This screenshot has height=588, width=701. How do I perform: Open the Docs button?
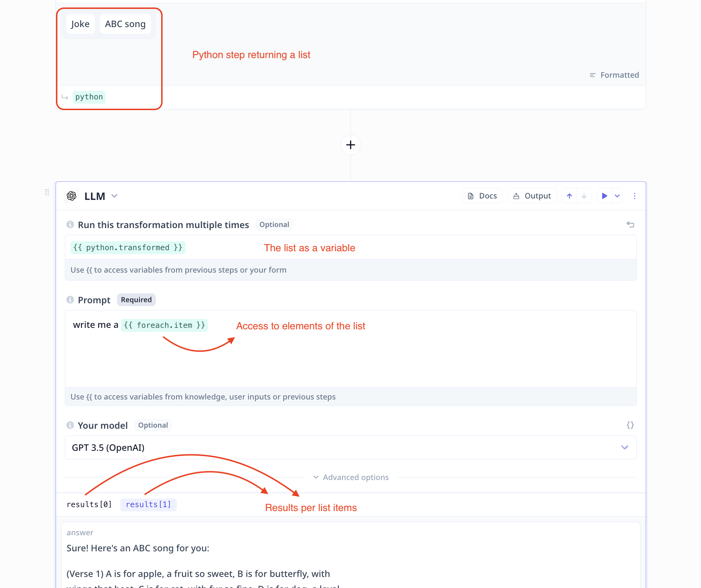(x=482, y=196)
